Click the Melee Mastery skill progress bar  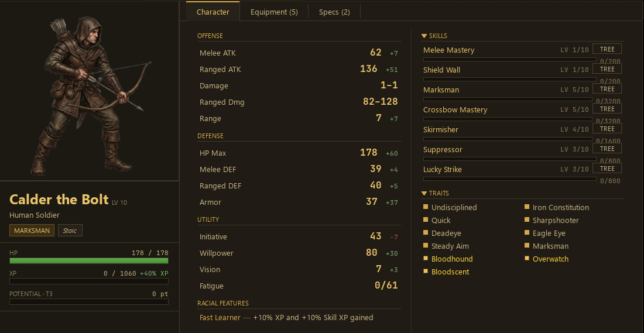(x=510, y=60)
